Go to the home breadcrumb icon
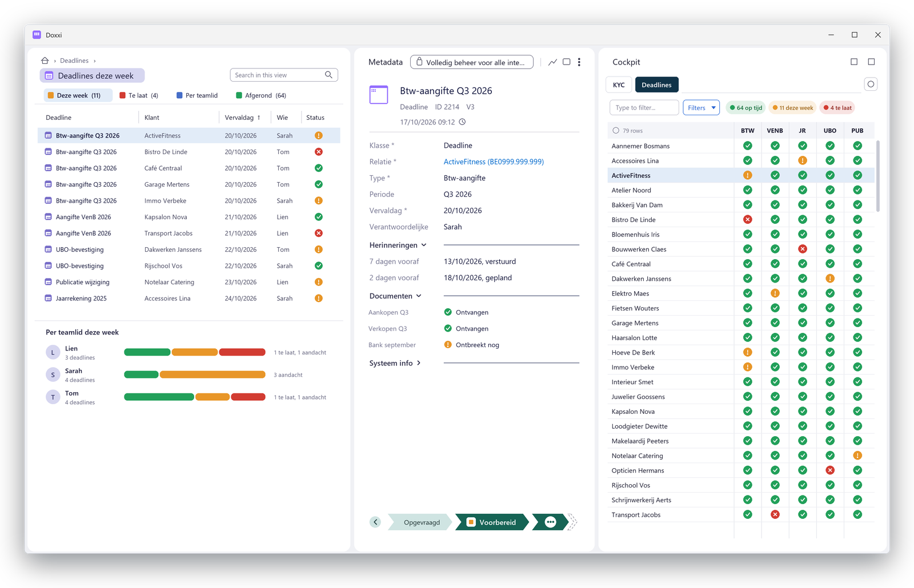The image size is (914, 588). coord(45,61)
